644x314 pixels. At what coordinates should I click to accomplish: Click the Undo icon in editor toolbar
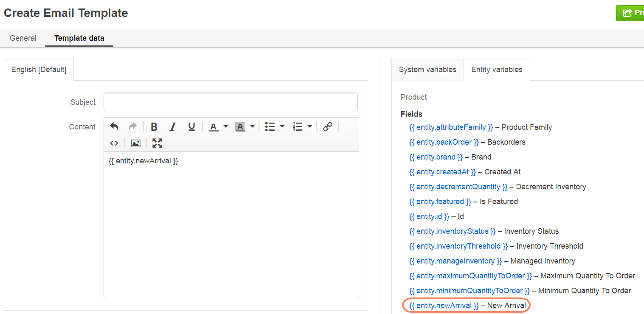[x=114, y=126]
